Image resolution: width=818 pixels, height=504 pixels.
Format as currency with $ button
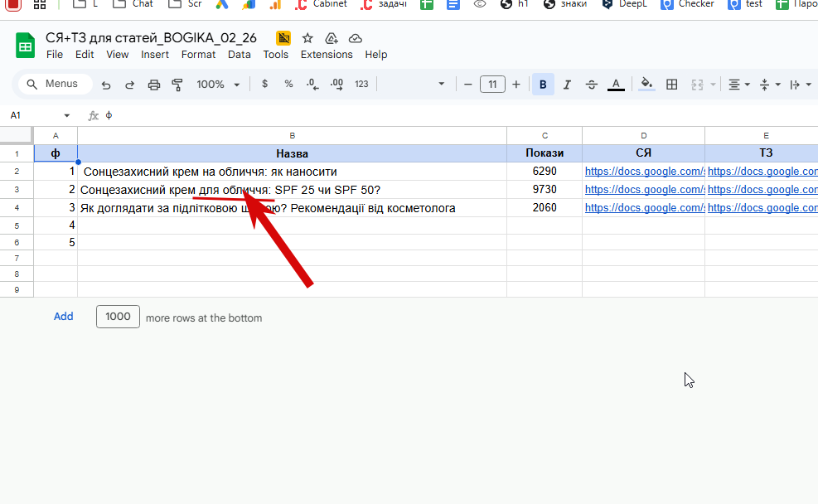tap(265, 84)
